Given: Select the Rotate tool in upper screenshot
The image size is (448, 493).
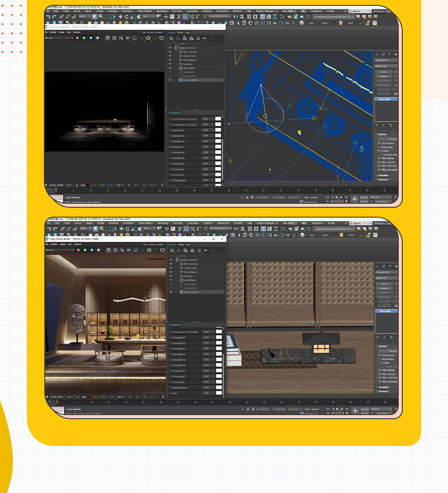Looking at the screenshot, I should coord(126,17).
